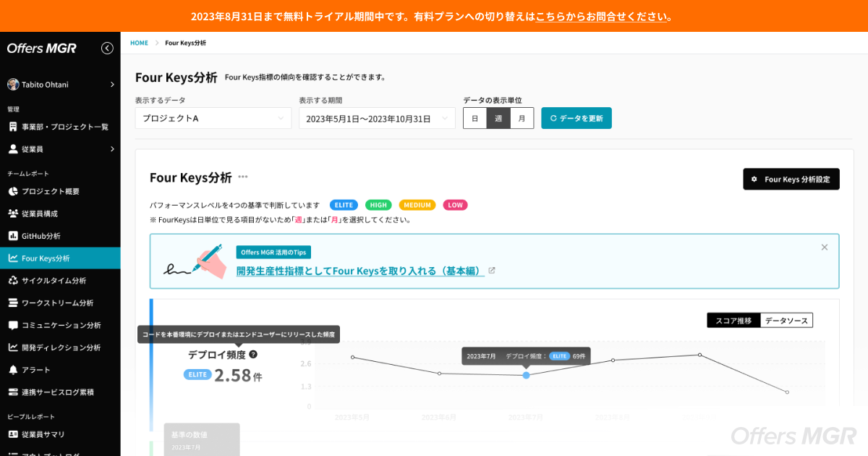The height and width of the screenshot is (456, 868).
Task: Click the stack icon for ワークストリーム分析
Action: point(13,303)
